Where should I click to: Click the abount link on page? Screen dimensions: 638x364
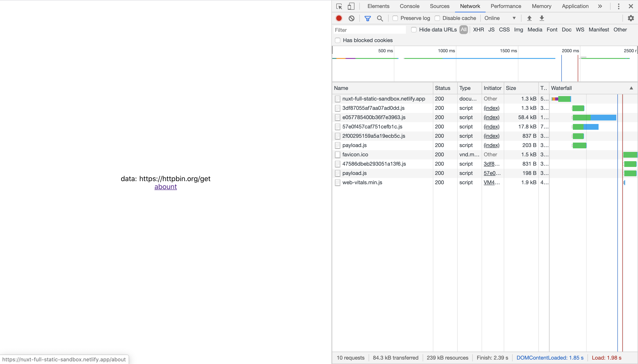coord(165,187)
